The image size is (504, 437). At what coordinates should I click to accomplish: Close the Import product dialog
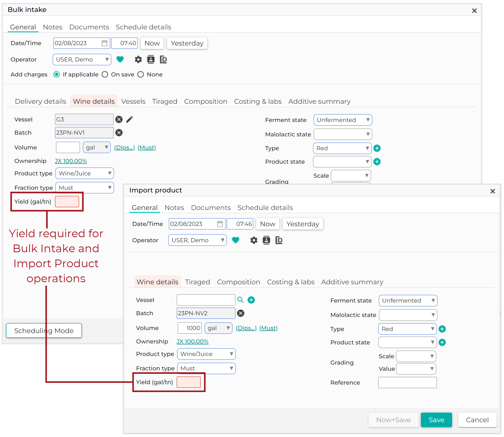(493, 191)
